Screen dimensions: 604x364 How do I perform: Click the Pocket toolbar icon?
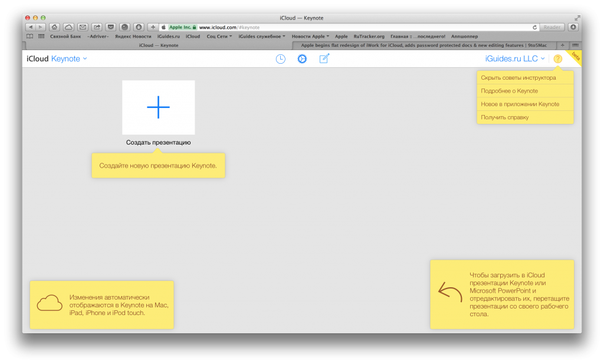point(111,27)
